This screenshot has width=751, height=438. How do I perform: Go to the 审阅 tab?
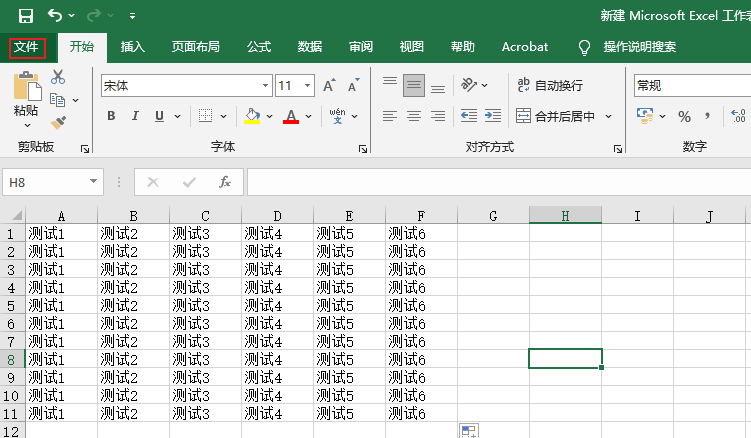pos(361,47)
